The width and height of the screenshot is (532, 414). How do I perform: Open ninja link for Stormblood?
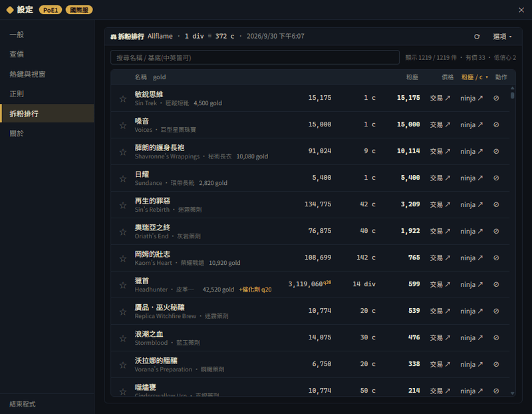tap(471, 337)
